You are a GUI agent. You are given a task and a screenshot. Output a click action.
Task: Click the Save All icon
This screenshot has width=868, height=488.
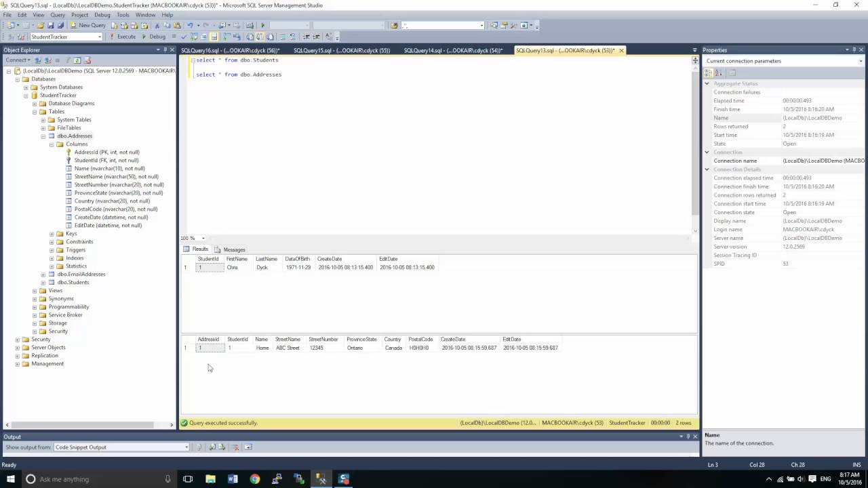tap(61, 25)
